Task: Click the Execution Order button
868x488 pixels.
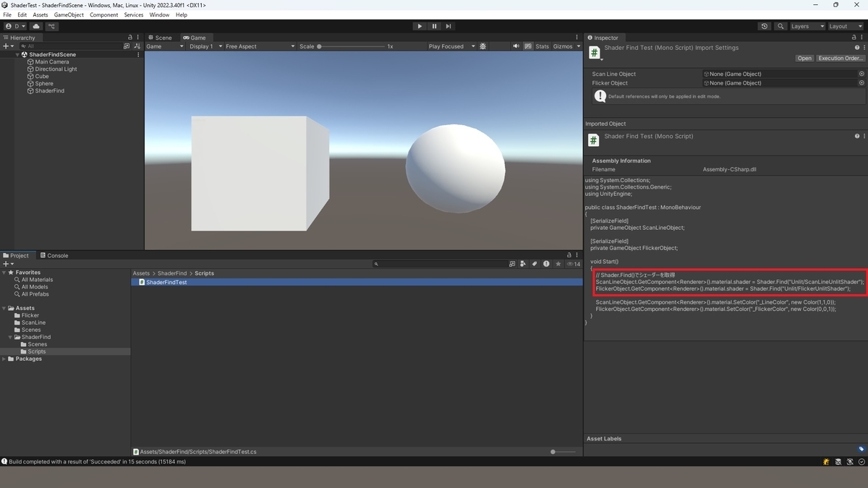Action: [840, 58]
